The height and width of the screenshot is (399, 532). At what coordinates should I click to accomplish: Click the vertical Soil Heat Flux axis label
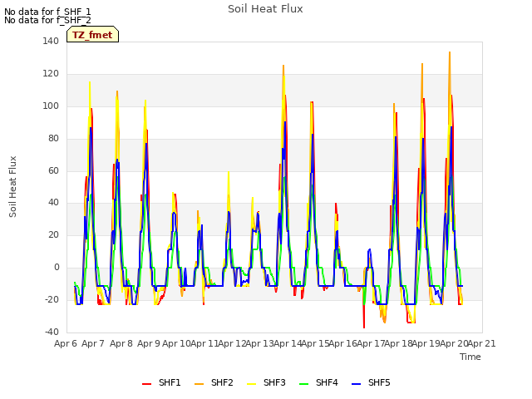coord(12,186)
